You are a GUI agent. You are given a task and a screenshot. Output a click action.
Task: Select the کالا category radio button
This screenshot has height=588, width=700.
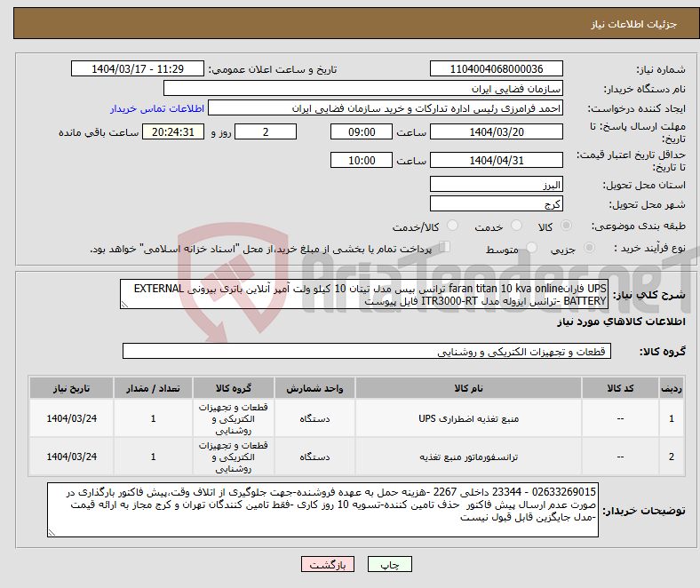[566, 226]
